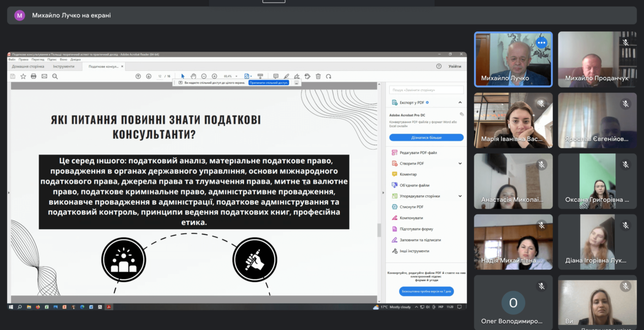Bookmark the document with the star icon

point(23,76)
